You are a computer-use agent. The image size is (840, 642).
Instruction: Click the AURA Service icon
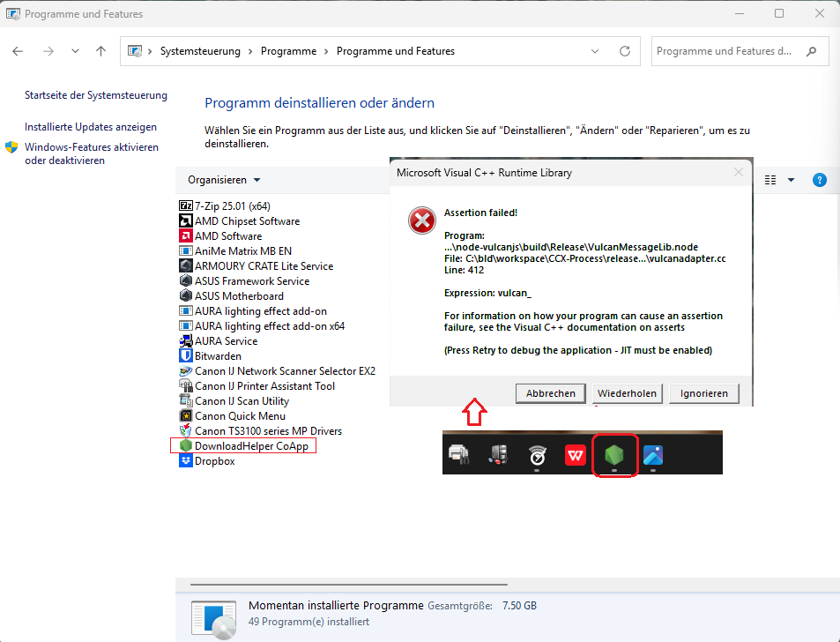coord(185,340)
